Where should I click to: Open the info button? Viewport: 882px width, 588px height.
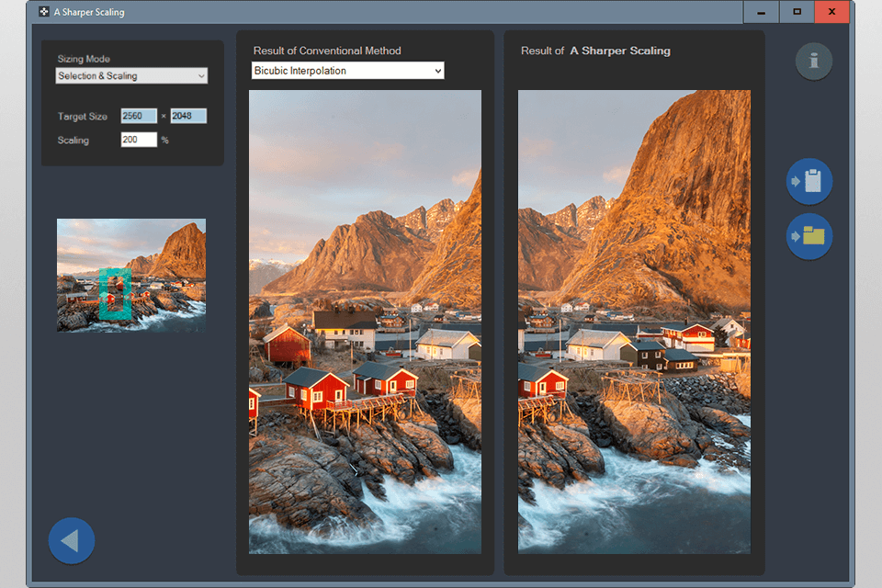(813, 61)
